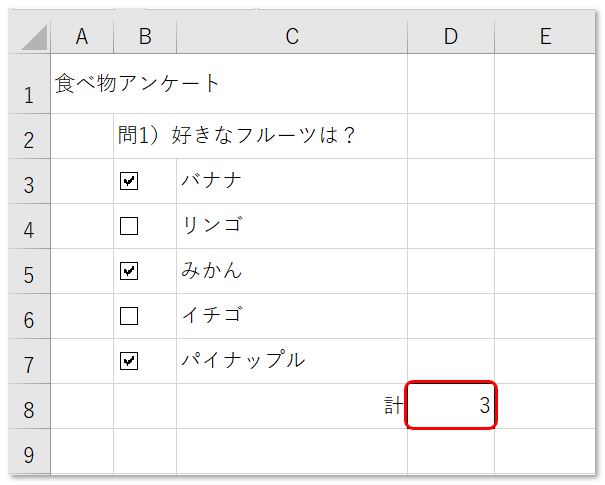Select the 食べ物アンケート title cell

pyautogui.click(x=82, y=84)
